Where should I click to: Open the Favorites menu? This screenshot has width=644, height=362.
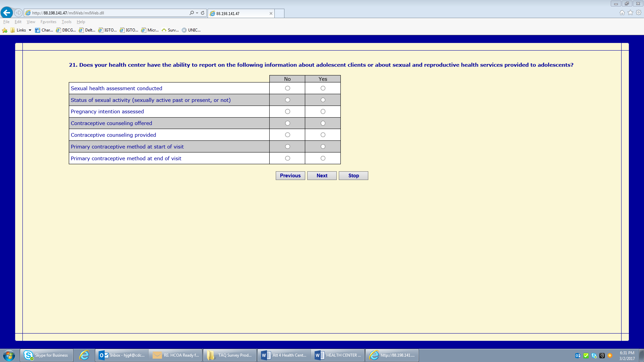(48, 22)
